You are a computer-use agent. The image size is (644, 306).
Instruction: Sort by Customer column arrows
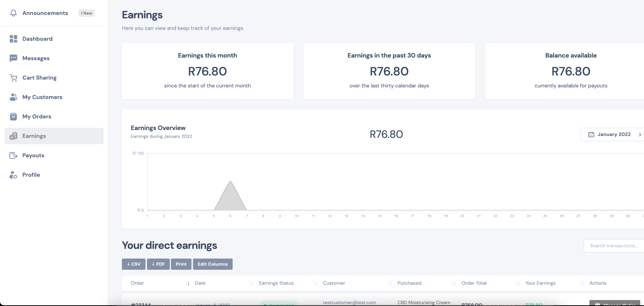pyautogui.click(x=390, y=283)
